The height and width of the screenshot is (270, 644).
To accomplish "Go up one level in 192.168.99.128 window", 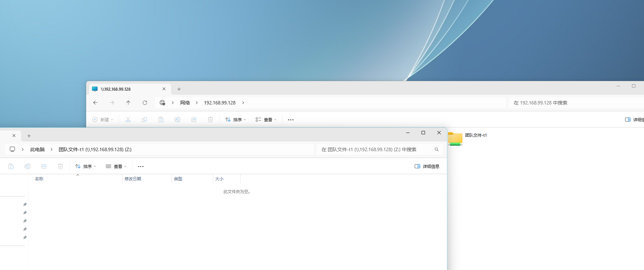I will tap(128, 103).
